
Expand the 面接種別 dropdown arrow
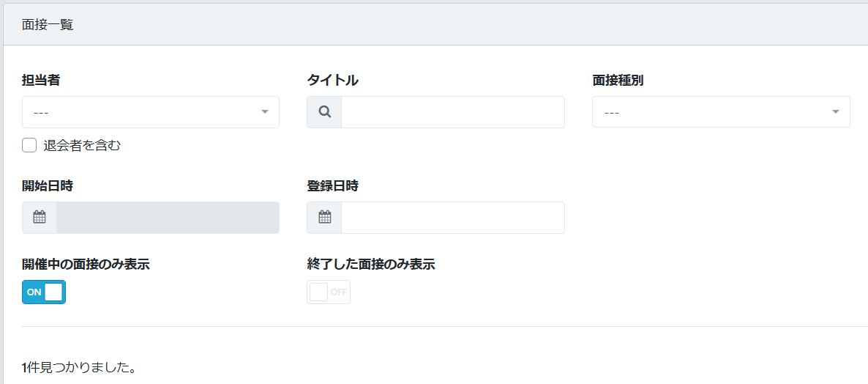835,112
